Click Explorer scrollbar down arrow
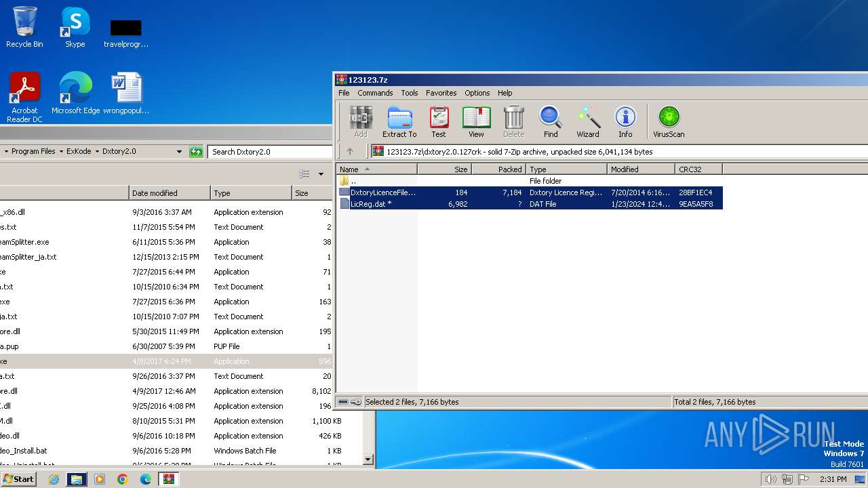This screenshot has width=868, height=488. point(368,460)
